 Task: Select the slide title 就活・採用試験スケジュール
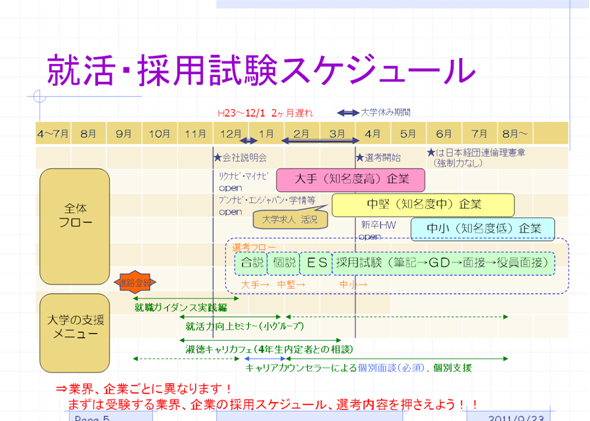261,70
